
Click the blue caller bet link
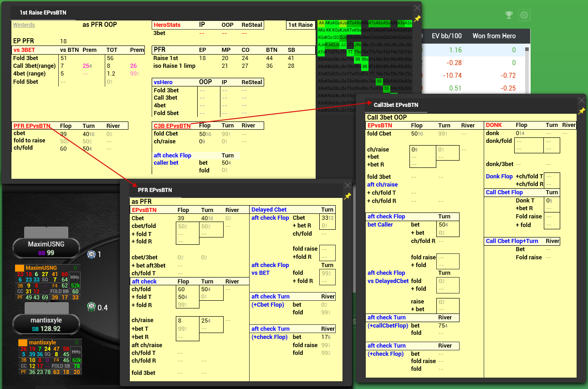point(166,162)
